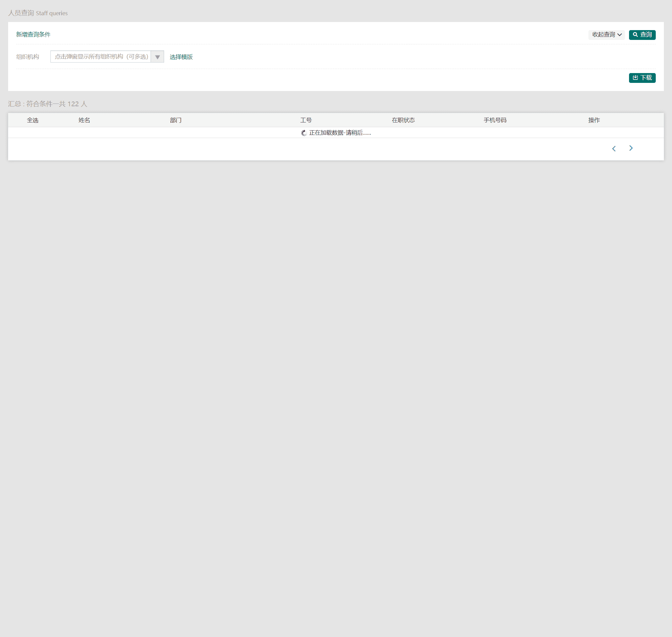Go to the previous page arrow

613,149
